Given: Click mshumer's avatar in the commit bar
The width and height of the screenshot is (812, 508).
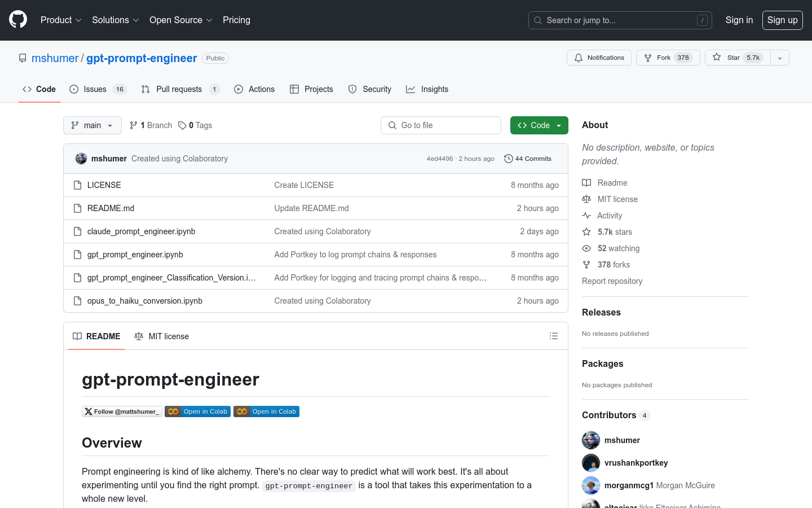Looking at the screenshot, I should coord(81,159).
